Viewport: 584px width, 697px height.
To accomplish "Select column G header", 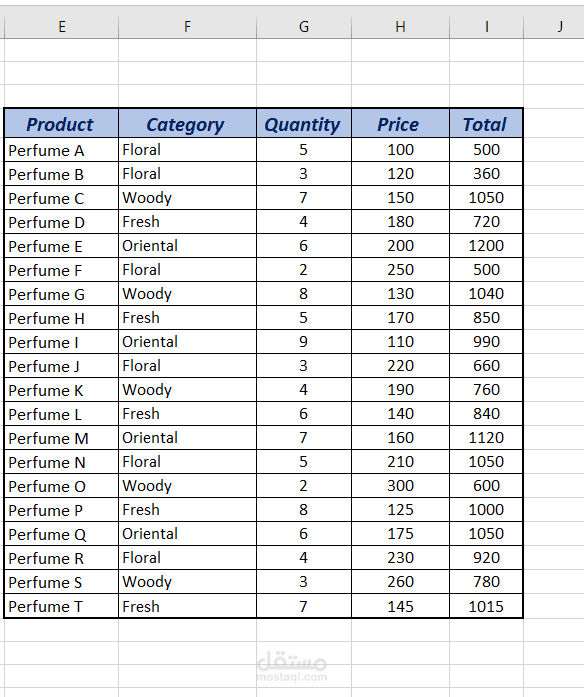I will click(304, 27).
